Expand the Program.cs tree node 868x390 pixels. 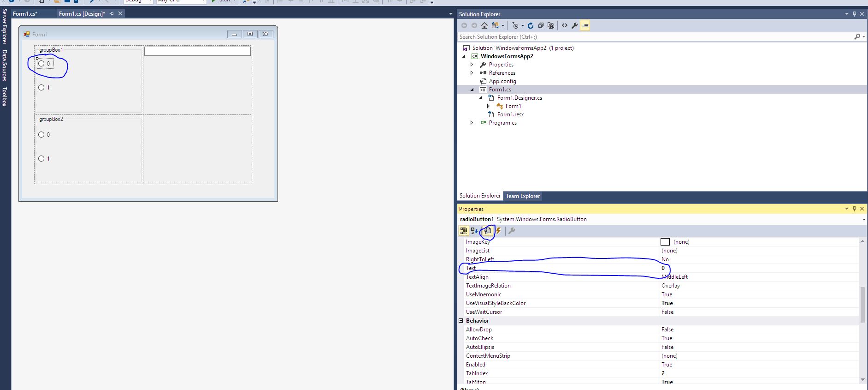[472, 123]
